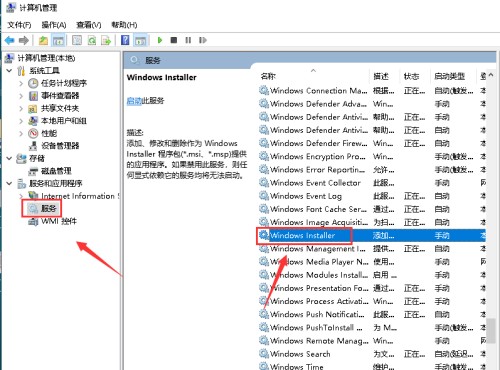Select Windows PushToInstall service row
The height and width of the screenshot is (370, 500).
(372, 328)
